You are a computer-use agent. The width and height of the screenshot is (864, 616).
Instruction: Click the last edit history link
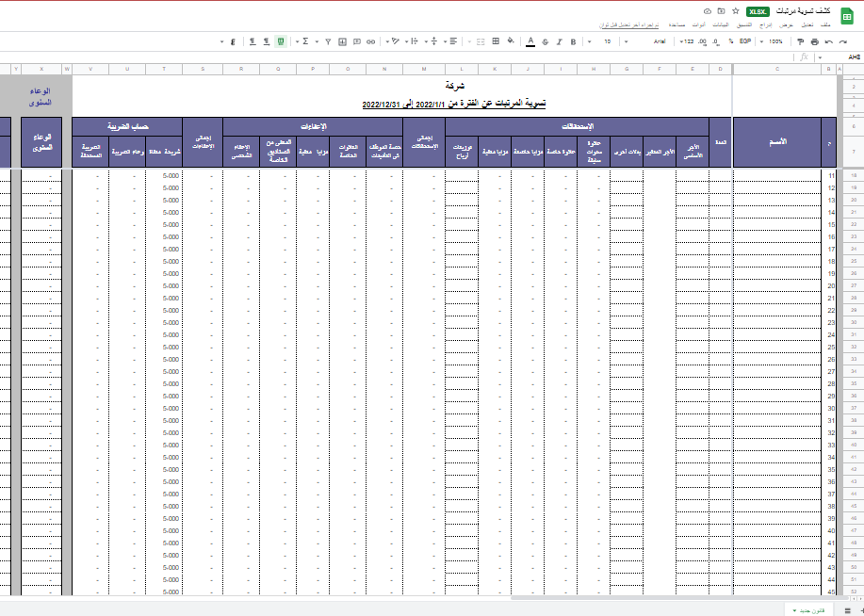[631, 24]
